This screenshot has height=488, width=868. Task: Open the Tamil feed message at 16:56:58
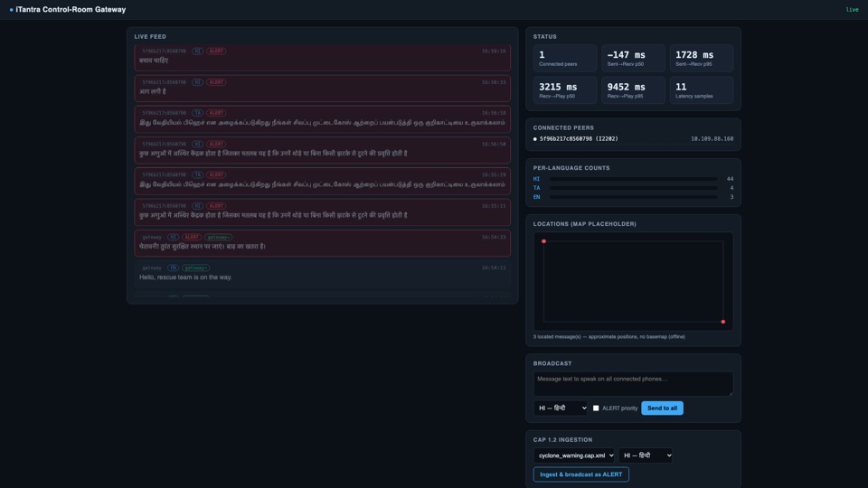click(322, 119)
